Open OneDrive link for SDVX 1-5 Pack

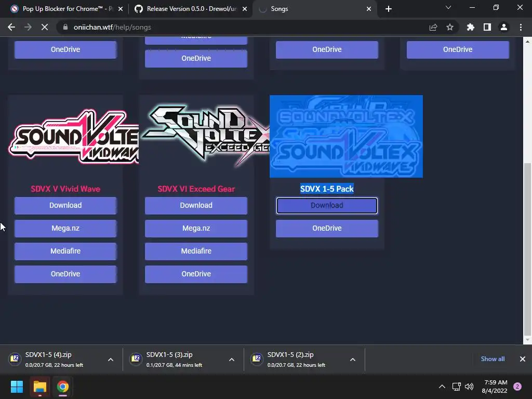pos(327,228)
